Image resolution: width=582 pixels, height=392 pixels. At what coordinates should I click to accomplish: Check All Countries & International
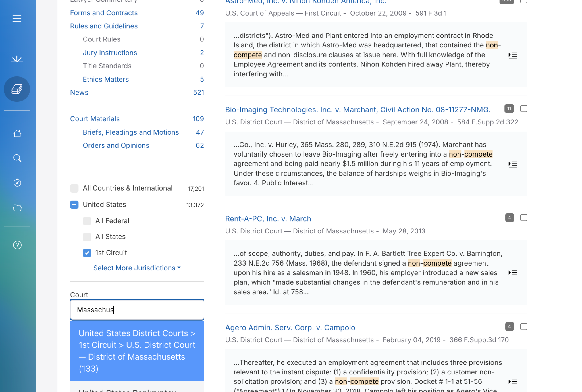[74, 188]
